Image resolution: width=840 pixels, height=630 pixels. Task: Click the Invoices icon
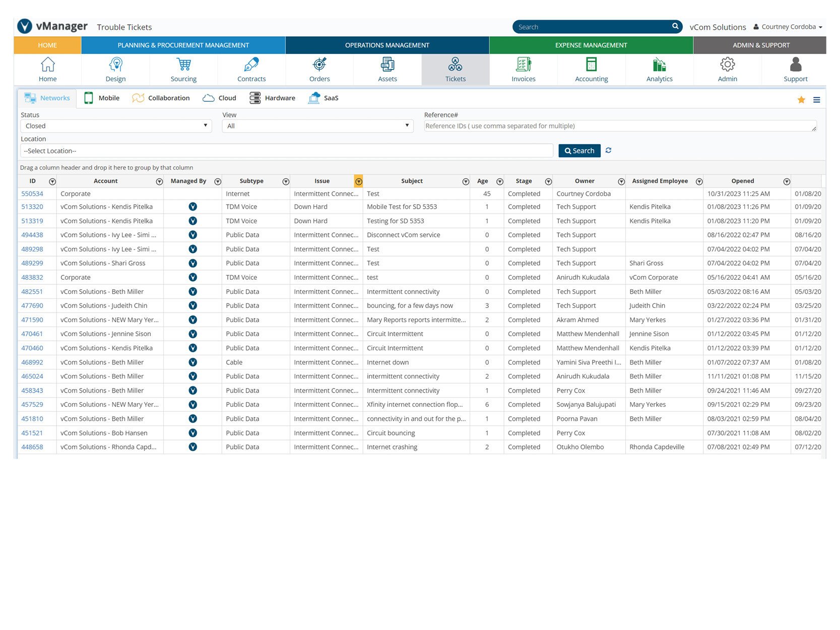coord(523,69)
